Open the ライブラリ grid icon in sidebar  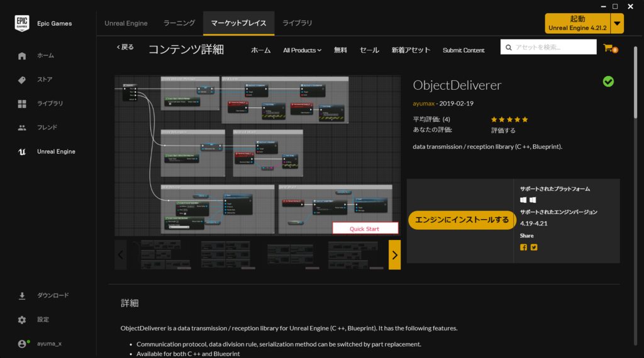click(x=22, y=104)
